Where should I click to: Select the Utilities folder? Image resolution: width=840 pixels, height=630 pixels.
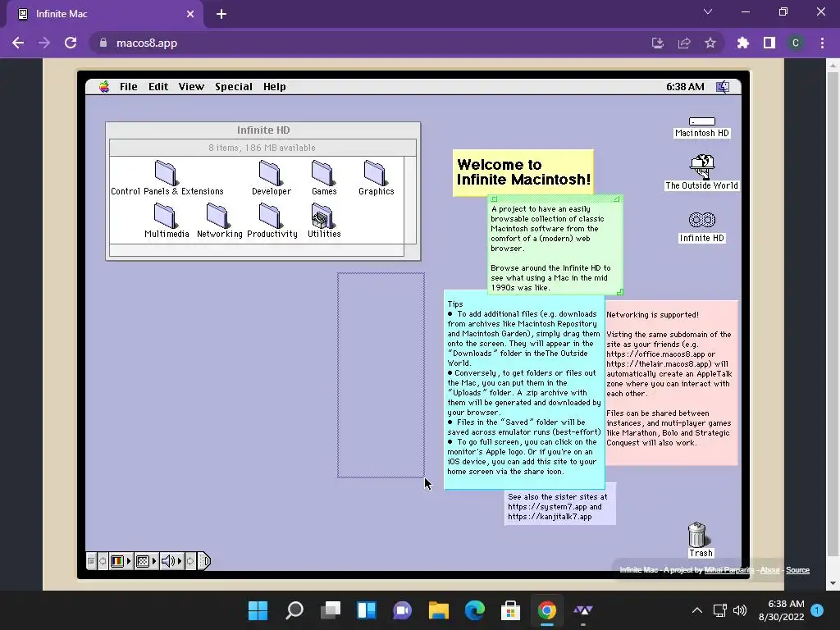coord(323,221)
